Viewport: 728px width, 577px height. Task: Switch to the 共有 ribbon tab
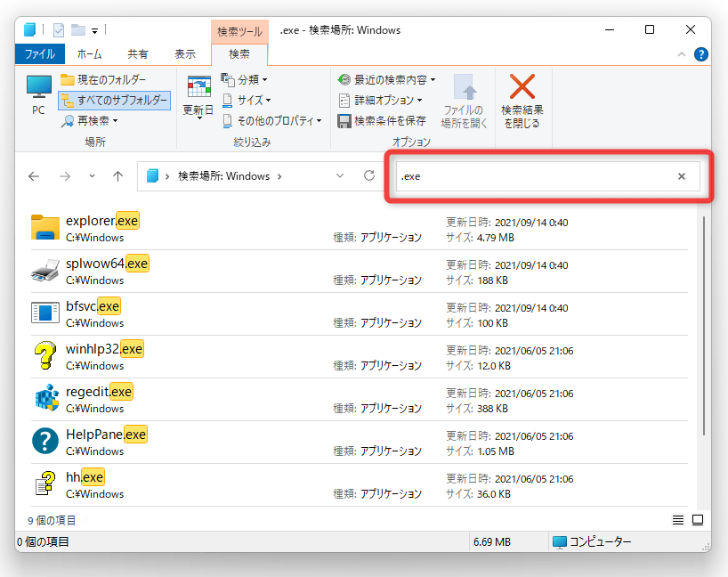(x=137, y=54)
